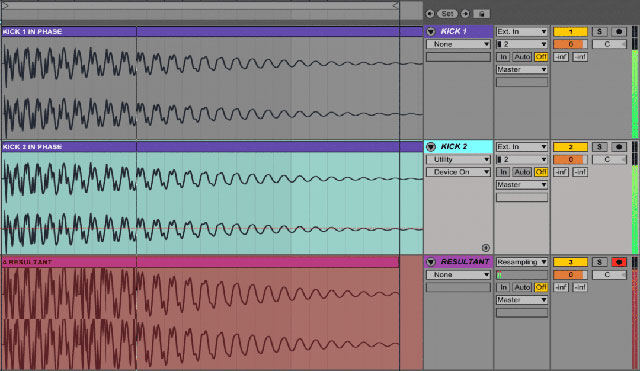The width and height of the screenshot is (640, 371).
Task: Click KICK 2 pan control C
Action: [609, 159]
